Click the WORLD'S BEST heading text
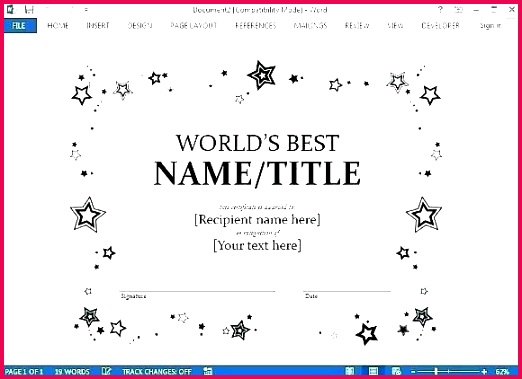Image resolution: width=522 pixels, height=379 pixels. pyautogui.click(x=257, y=143)
